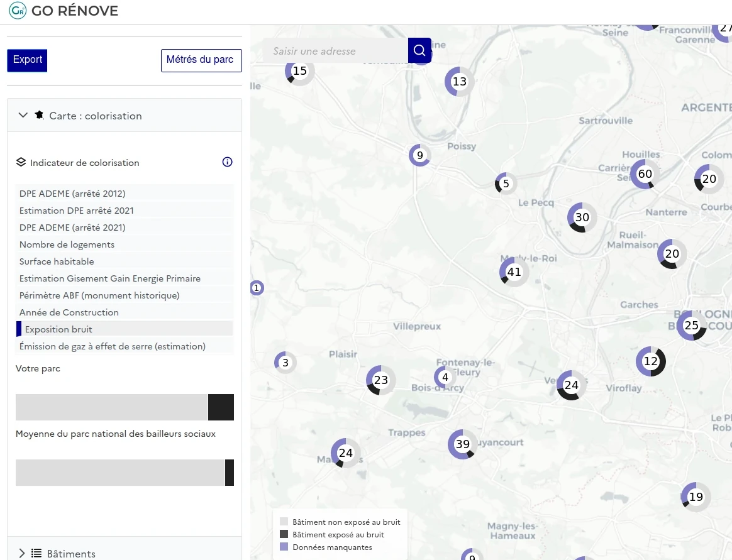Click the cluster marker labeled 30

(x=582, y=217)
